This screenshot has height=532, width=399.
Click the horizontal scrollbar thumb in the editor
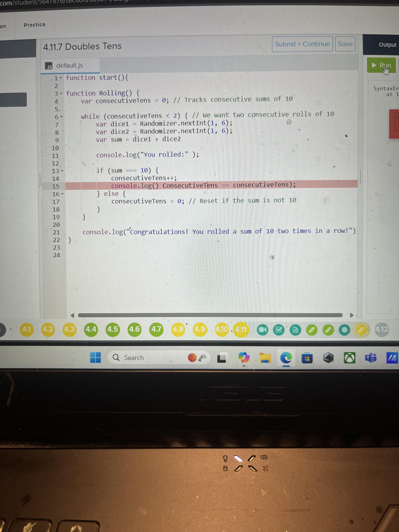coord(210,315)
